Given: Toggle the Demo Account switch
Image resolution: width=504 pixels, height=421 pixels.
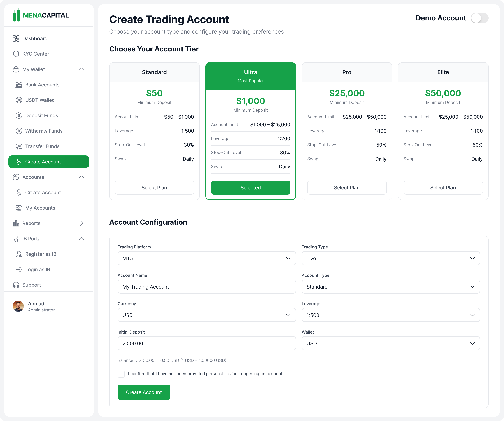Looking at the screenshot, I should (479, 18).
